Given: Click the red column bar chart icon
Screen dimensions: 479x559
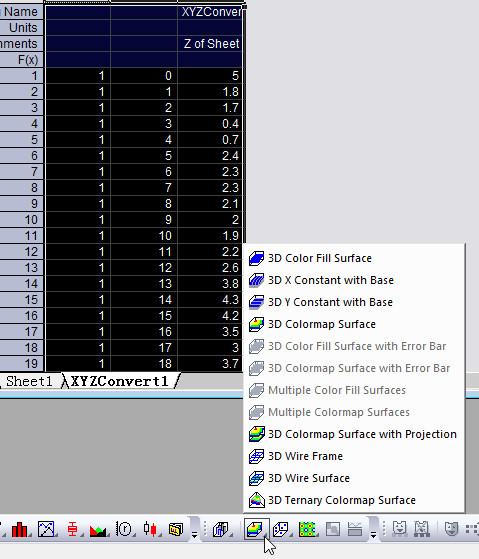Looking at the screenshot, I should [19, 529].
